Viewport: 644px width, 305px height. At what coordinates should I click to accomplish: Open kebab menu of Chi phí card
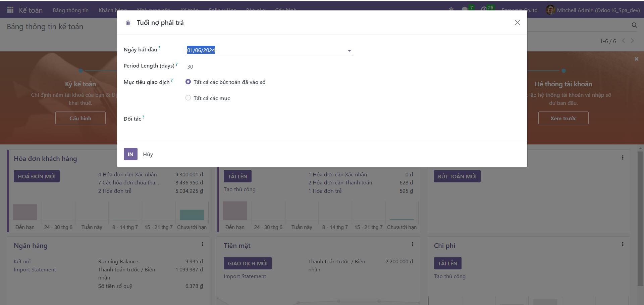point(623,244)
